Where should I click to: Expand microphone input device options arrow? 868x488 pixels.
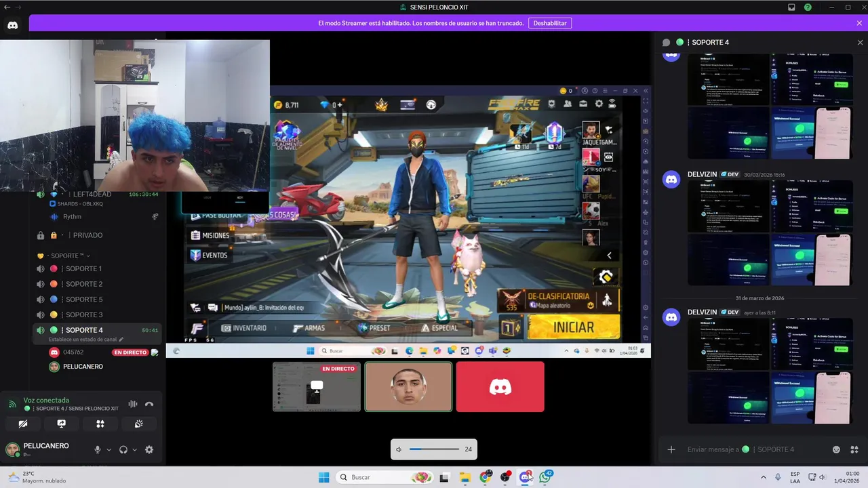pyautogui.click(x=108, y=449)
